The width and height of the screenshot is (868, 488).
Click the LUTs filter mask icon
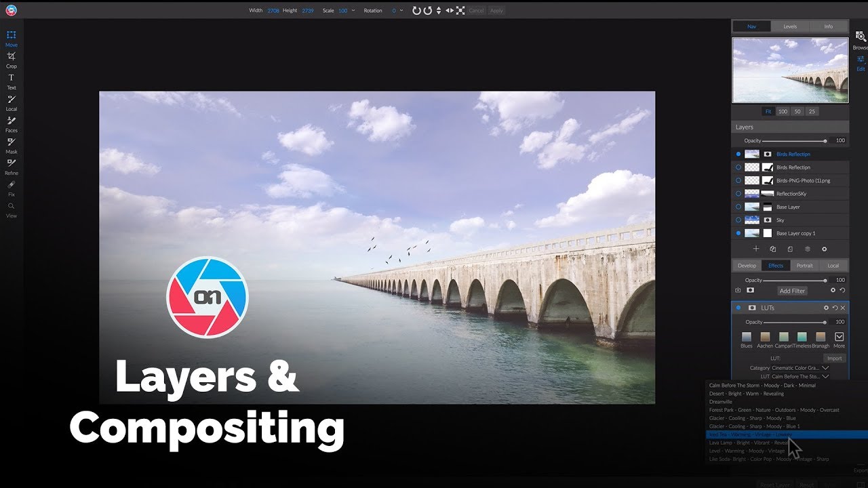coord(753,308)
